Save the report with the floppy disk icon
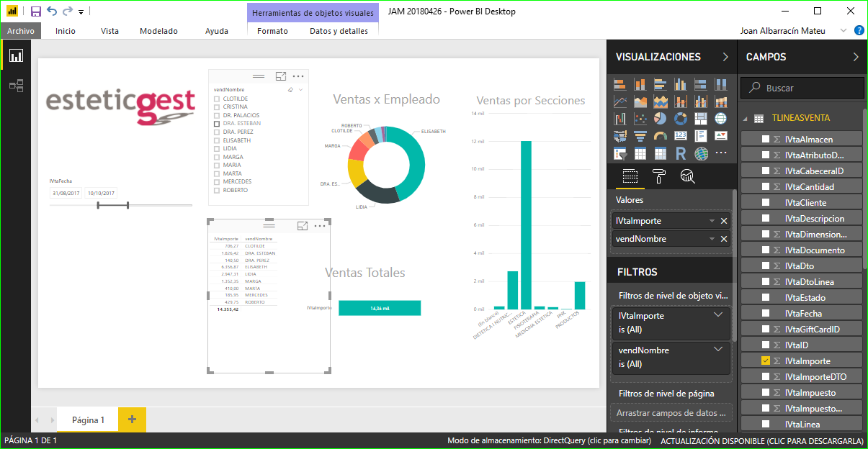 (35, 12)
